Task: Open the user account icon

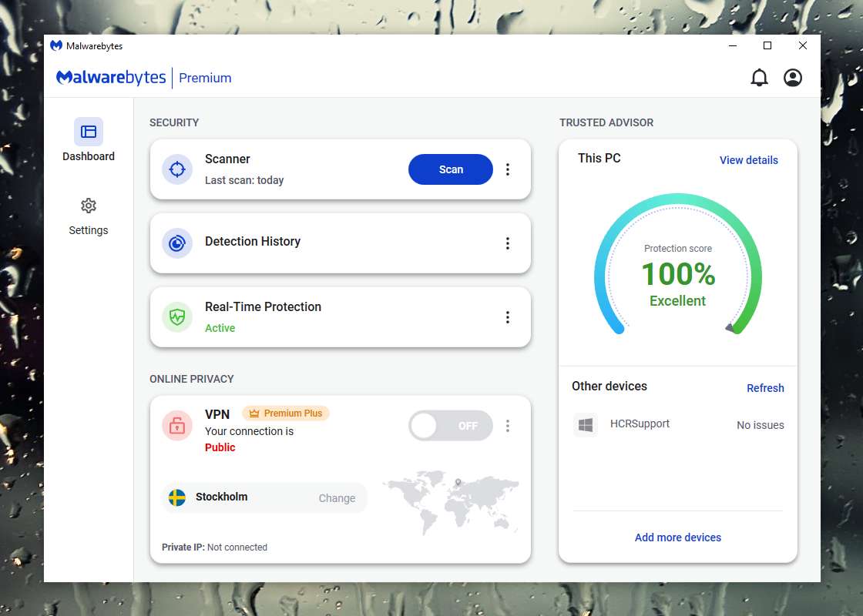Action: click(x=793, y=78)
